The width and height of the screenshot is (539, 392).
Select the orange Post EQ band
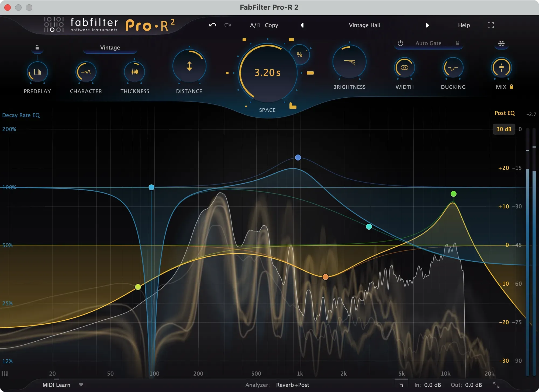click(326, 277)
